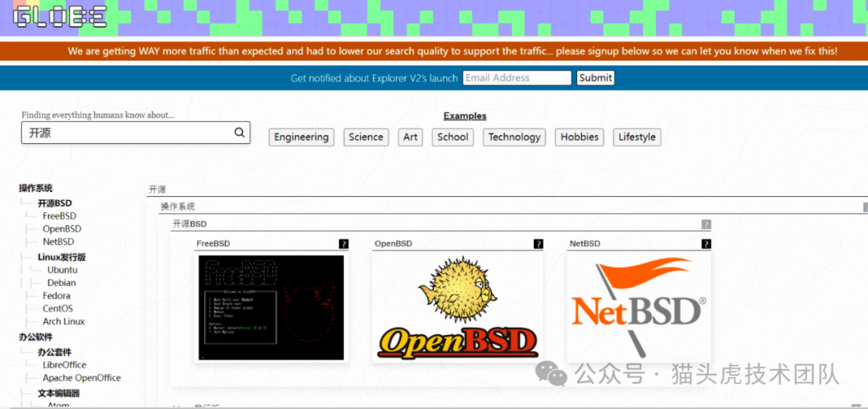This screenshot has width=868, height=409.
Task: Click the search box containing 开源
Action: pyautogui.click(x=136, y=133)
